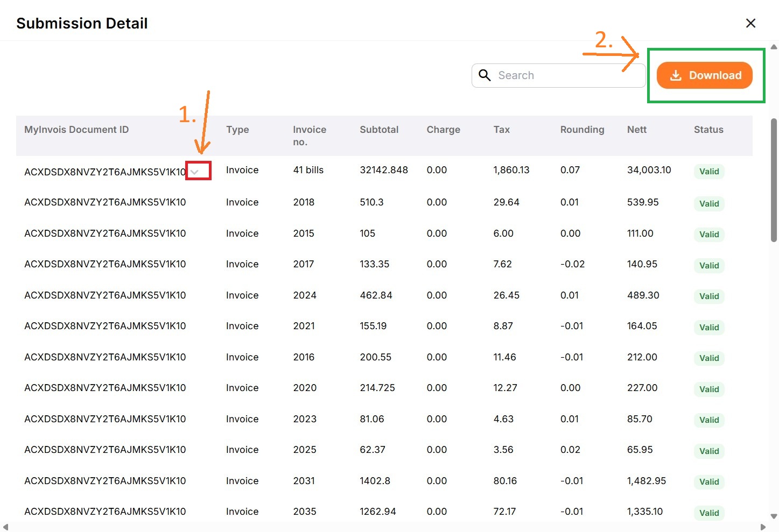The image size is (779, 532).
Task: Click the Status column header
Action: [x=708, y=130]
